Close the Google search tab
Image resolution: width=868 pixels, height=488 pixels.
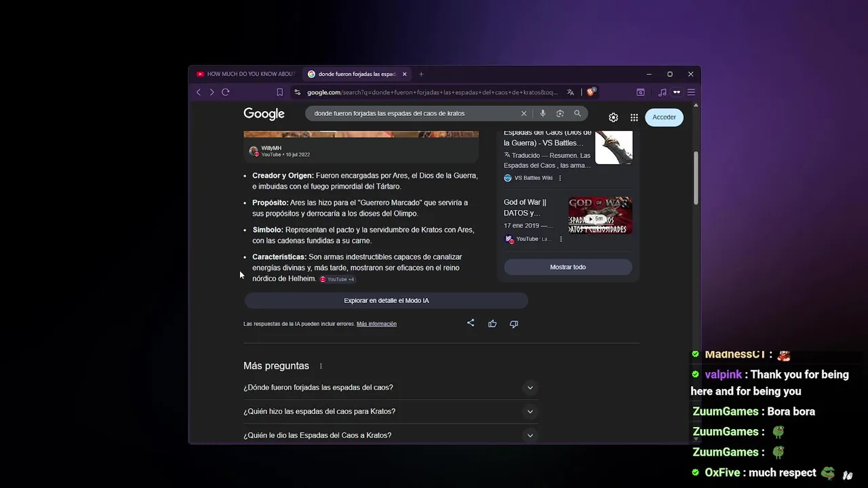[405, 74]
